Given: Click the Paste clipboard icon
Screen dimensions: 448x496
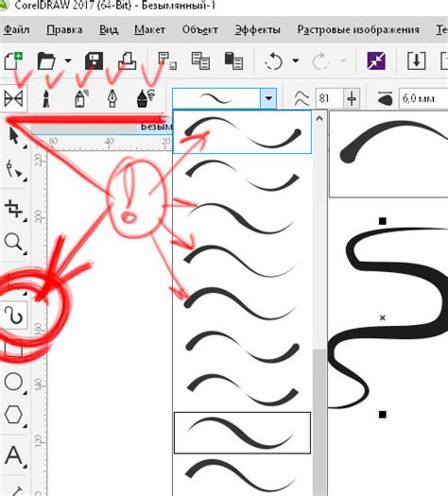Looking at the screenshot, I should coord(233,60).
